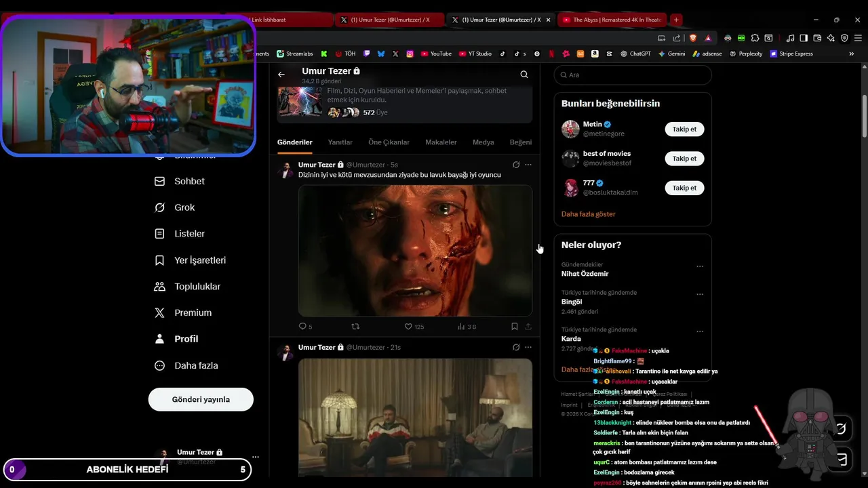Open the ChatGPT bookmark
The image size is (868, 488).
(635, 54)
